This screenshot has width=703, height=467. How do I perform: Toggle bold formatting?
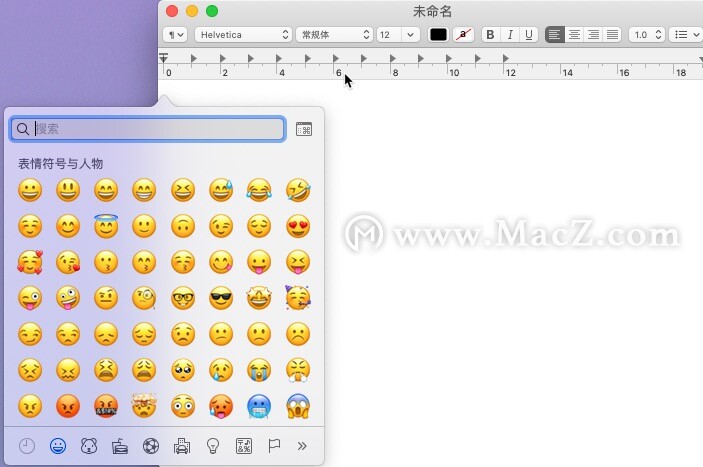click(490, 35)
